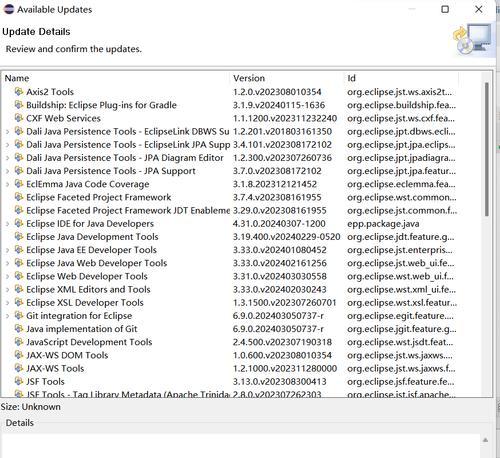Click the Dali EclipseLink JPA Support icon

(x=19, y=144)
